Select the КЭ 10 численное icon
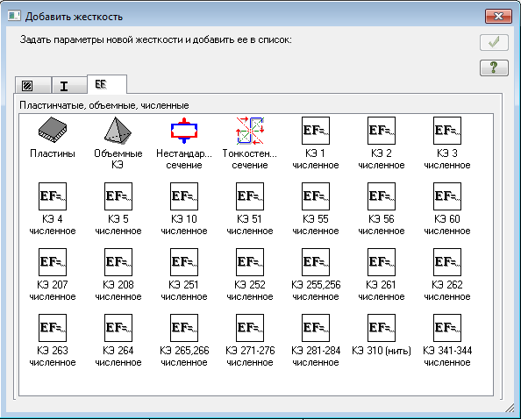521x420 pixels. coord(184,196)
